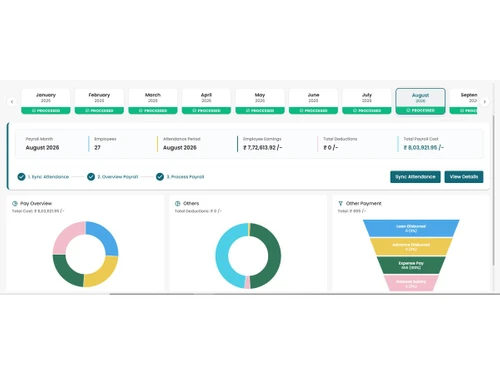
Task: Click the vertical scrollbar on the right
Action: [494, 190]
